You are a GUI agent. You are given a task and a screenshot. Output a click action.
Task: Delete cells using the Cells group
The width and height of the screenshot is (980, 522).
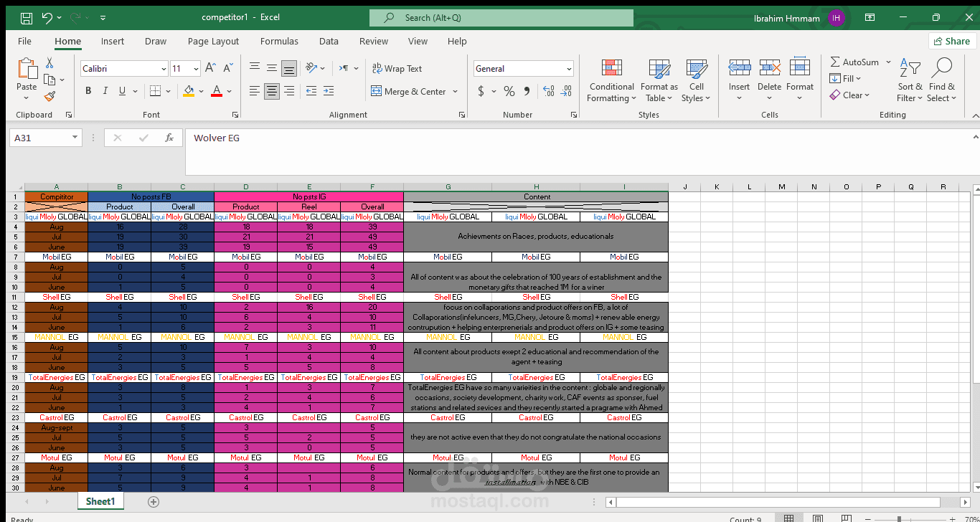769,80
